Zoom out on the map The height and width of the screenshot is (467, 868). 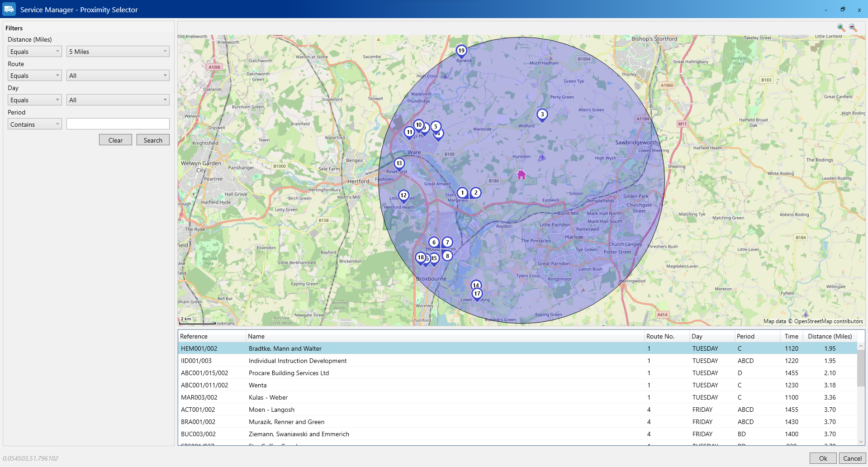(853, 28)
